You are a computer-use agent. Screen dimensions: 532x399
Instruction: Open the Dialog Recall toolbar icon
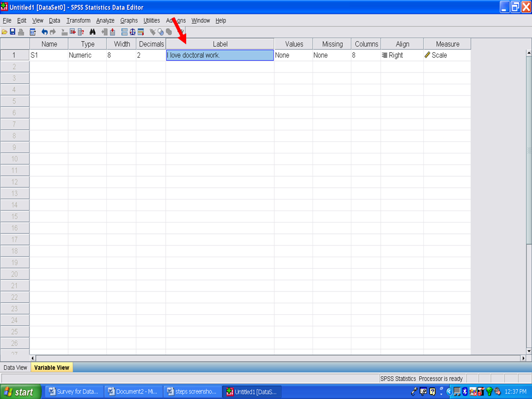point(33,32)
